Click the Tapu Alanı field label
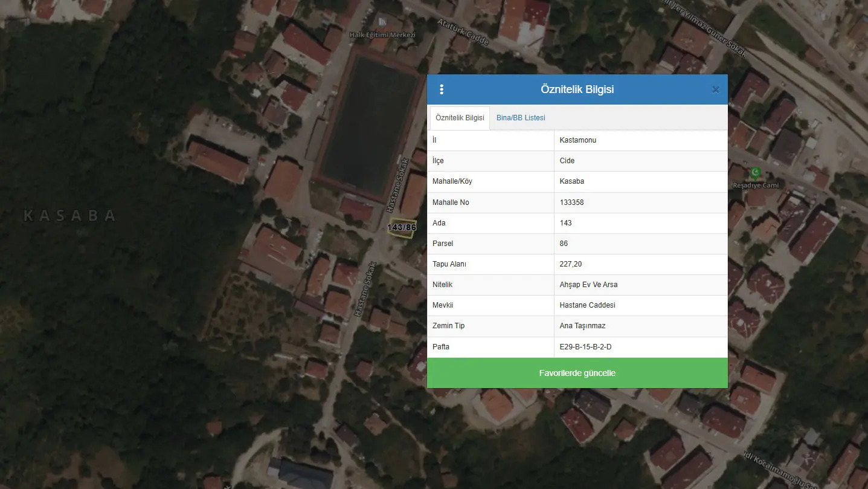This screenshot has width=868, height=489. tap(449, 264)
